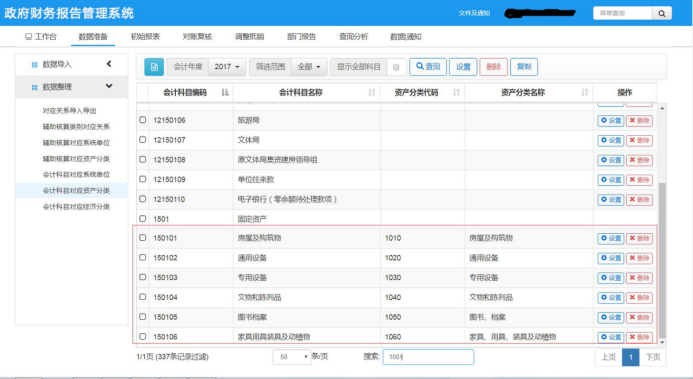Screen dimensions: 693x379
Task: Click 设置 gear button for row 12150109
Action: tap(611, 180)
